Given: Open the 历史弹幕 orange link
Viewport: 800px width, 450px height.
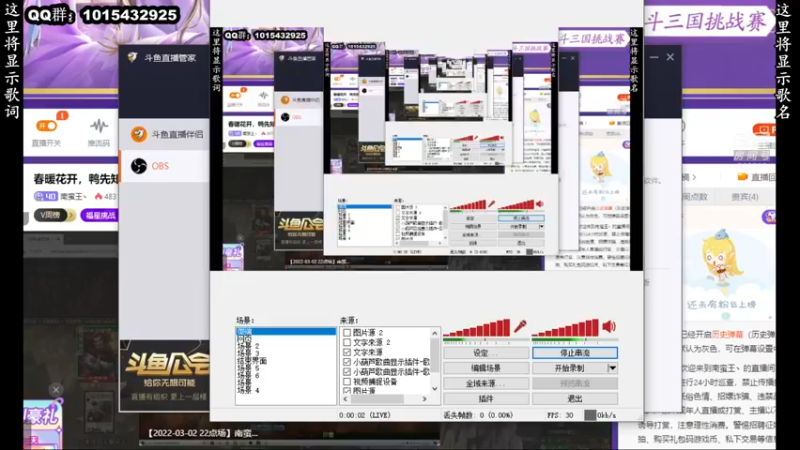Looking at the screenshot, I should tap(727, 335).
